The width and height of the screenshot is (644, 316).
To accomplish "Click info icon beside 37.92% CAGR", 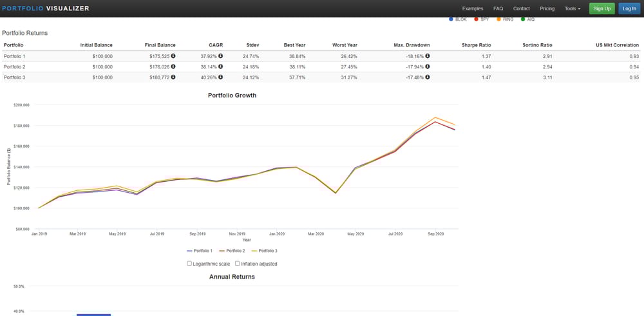I will pyautogui.click(x=220, y=56).
